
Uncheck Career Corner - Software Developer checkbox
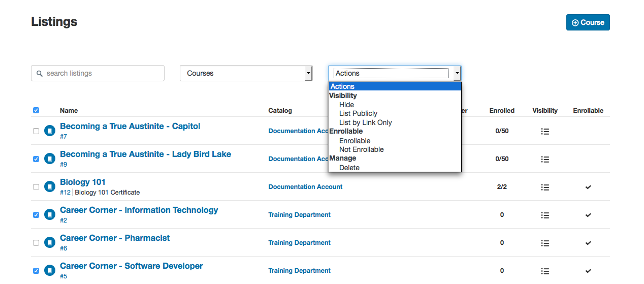pyautogui.click(x=36, y=271)
